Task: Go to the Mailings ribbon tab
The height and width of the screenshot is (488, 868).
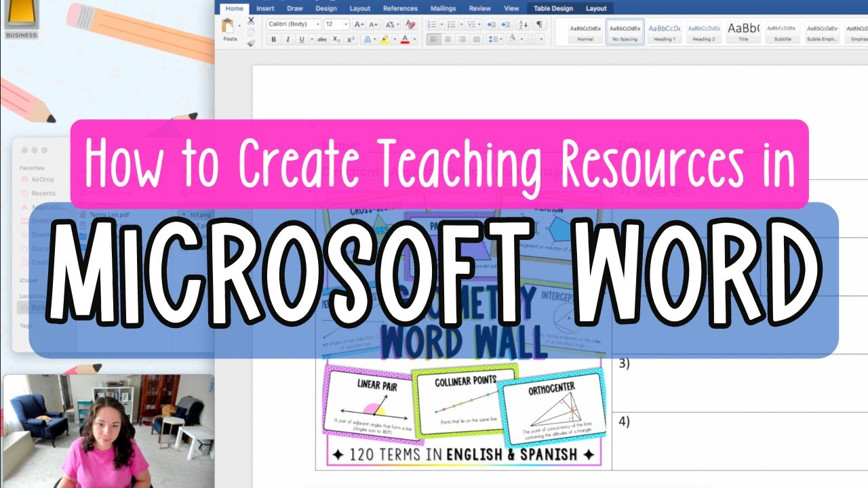Action: pos(443,8)
